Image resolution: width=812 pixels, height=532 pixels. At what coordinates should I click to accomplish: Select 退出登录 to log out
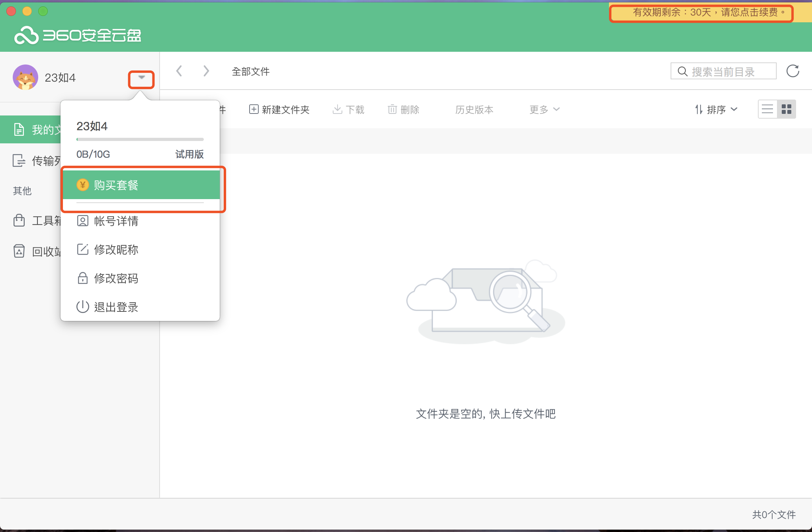coord(140,307)
